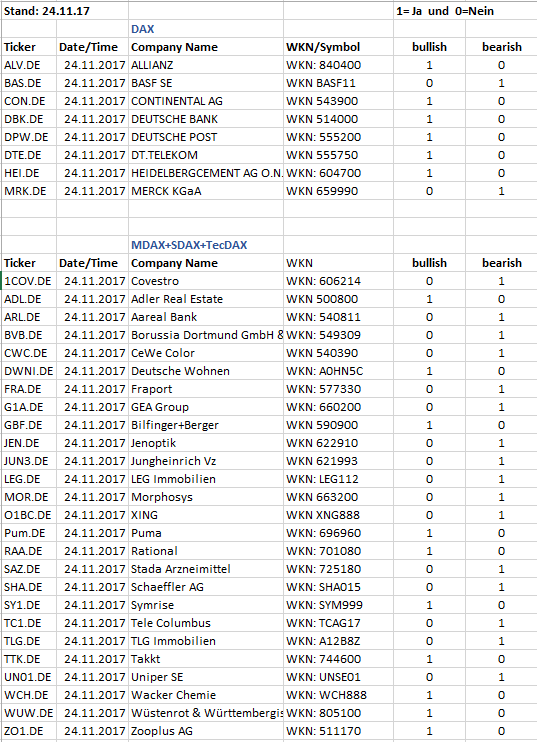Select the blue DAX heading cell
The height and width of the screenshot is (742, 537).
tap(206, 29)
